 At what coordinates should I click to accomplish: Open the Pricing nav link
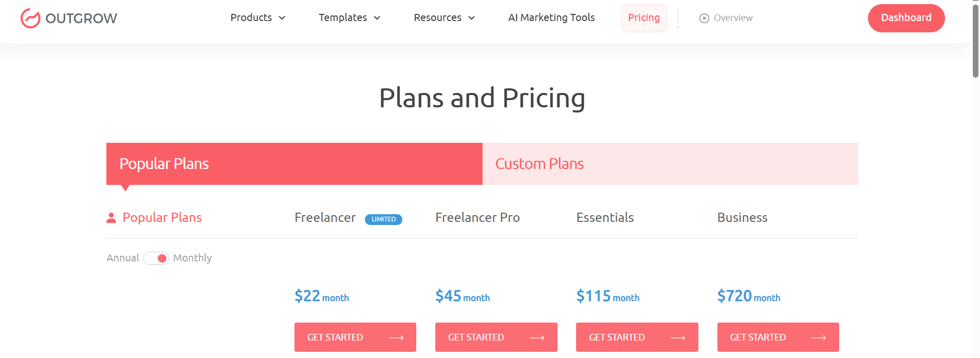point(644,18)
